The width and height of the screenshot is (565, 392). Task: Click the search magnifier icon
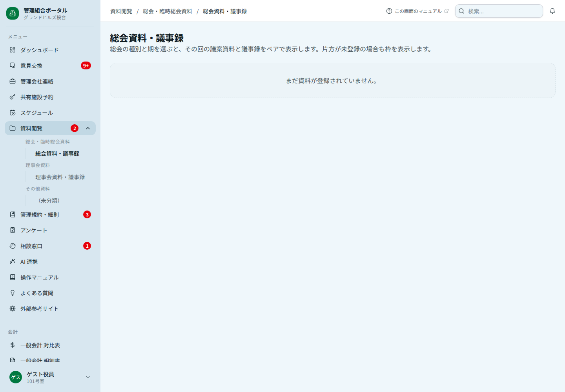(461, 11)
